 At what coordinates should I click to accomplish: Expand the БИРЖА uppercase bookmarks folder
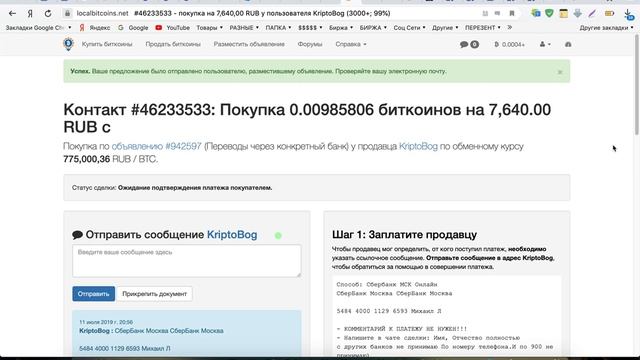[373, 28]
